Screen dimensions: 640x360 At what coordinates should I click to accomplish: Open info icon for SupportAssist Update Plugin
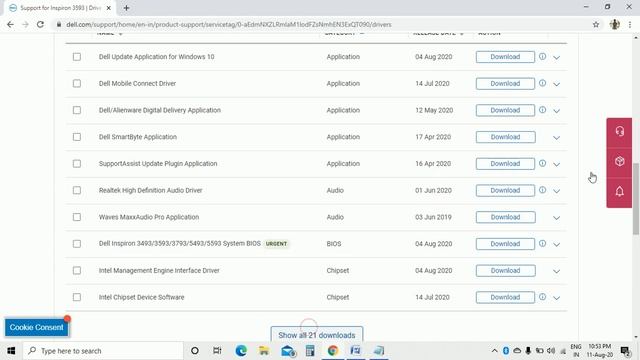[542, 163]
